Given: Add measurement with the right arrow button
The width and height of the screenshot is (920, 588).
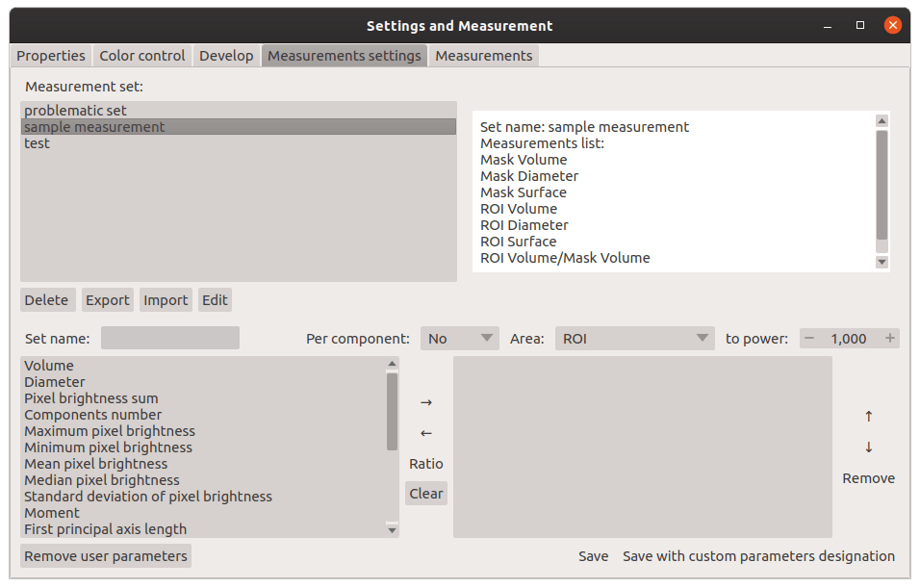Looking at the screenshot, I should (426, 402).
